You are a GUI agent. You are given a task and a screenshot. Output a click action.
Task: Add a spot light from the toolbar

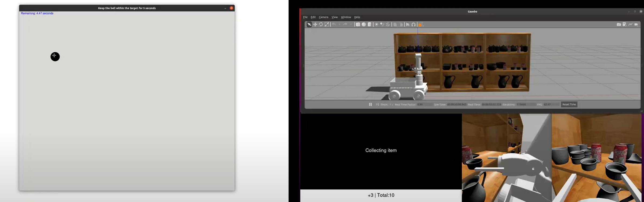(x=382, y=24)
